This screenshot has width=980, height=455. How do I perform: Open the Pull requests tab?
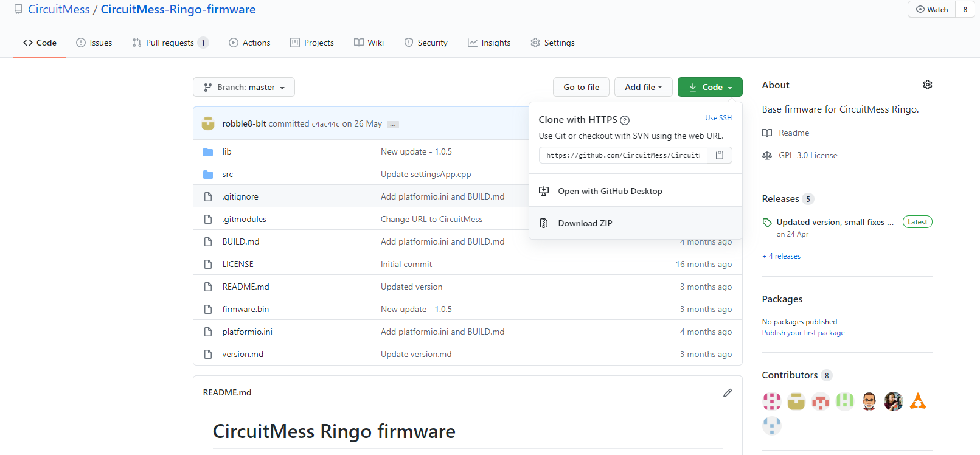170,43
